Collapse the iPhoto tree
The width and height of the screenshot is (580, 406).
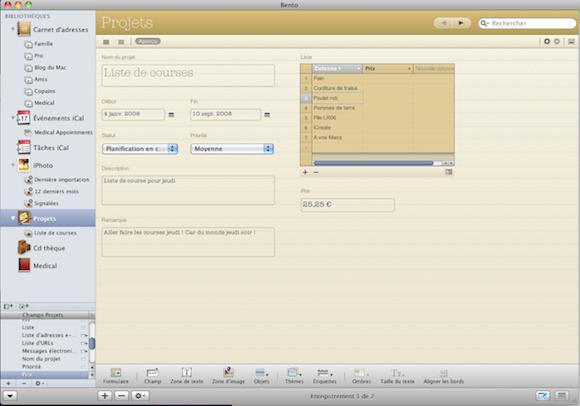pos(13,165)
